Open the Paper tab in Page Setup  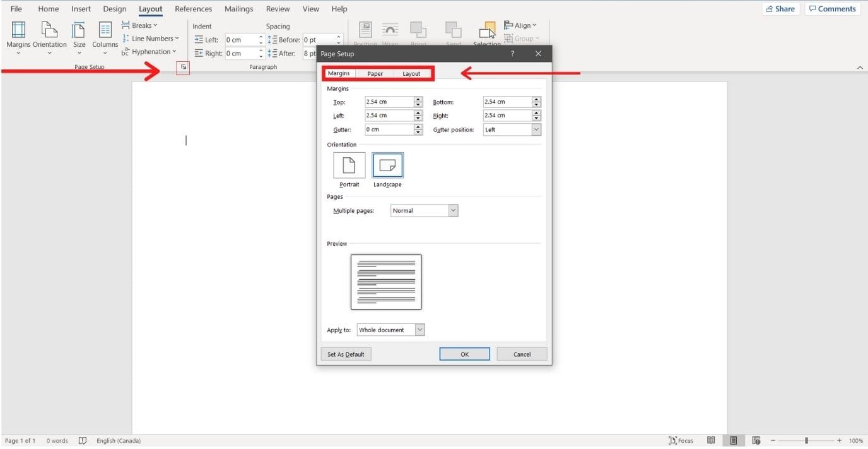tap(375, 74)
